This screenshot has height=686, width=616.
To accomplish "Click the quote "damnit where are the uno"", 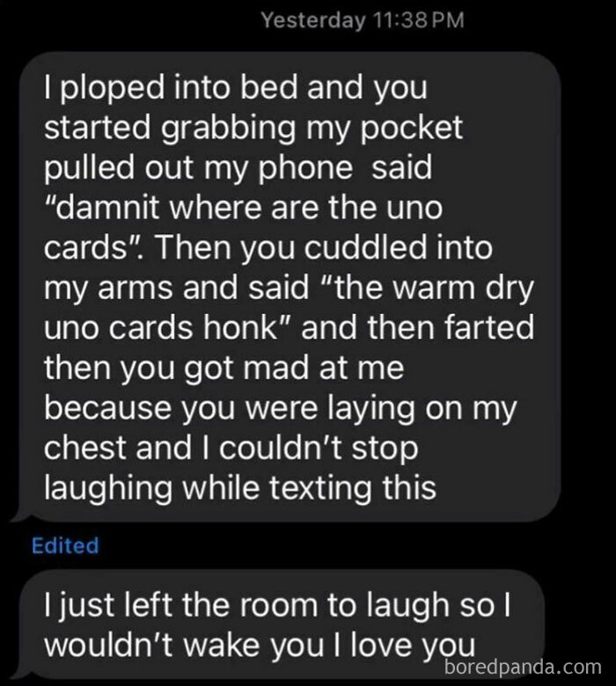I will (x=244, y=208).
